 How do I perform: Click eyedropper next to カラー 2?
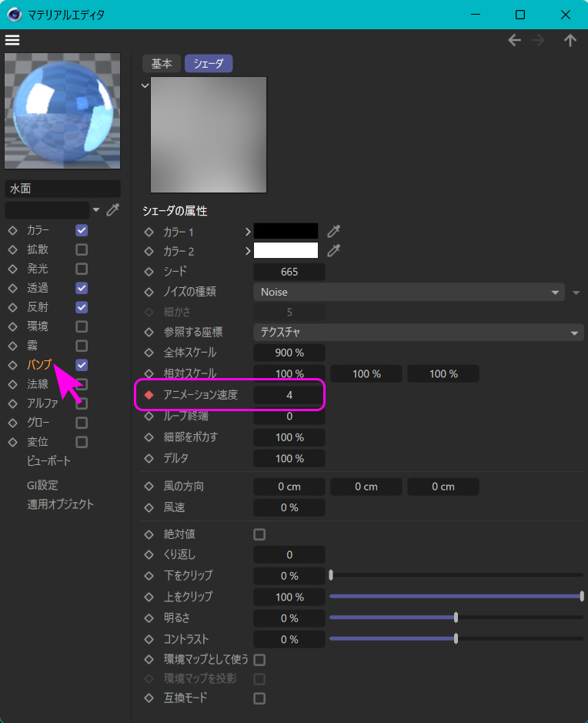(x=333, y=250)
